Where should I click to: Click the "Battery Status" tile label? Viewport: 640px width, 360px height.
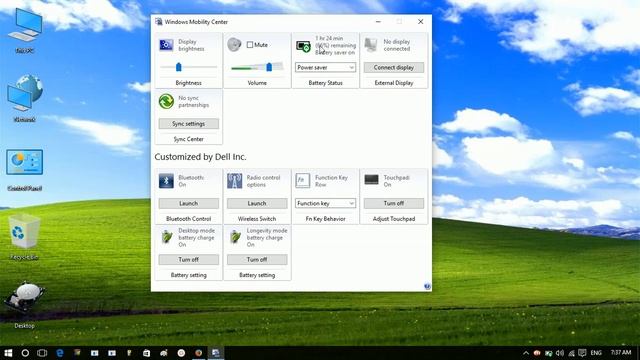[325, 83]
